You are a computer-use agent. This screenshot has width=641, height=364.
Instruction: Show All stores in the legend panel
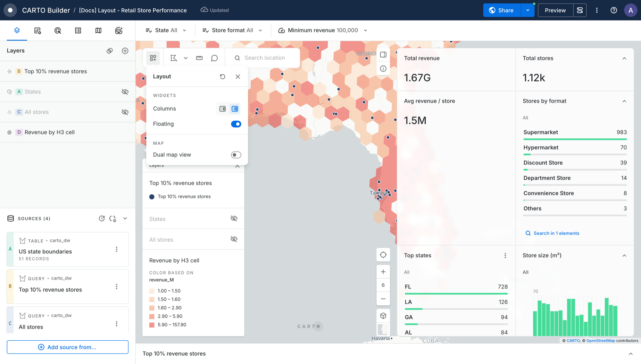click(234, 239)
